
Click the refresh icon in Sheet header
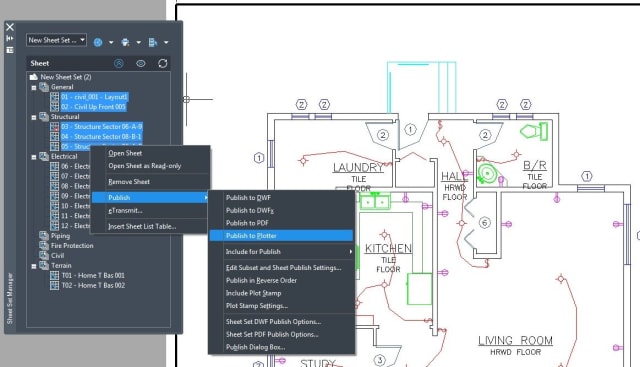(x=162, y=63)
